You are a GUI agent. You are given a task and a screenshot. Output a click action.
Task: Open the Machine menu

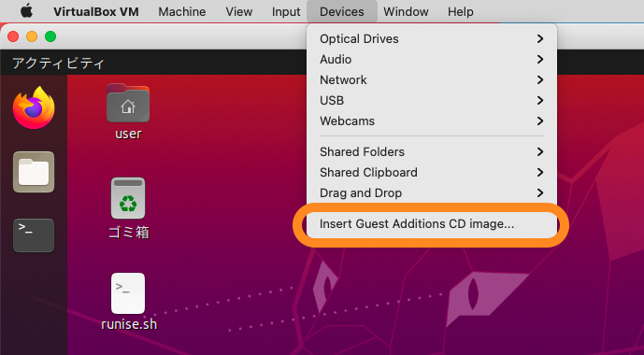tap(182, 11)
